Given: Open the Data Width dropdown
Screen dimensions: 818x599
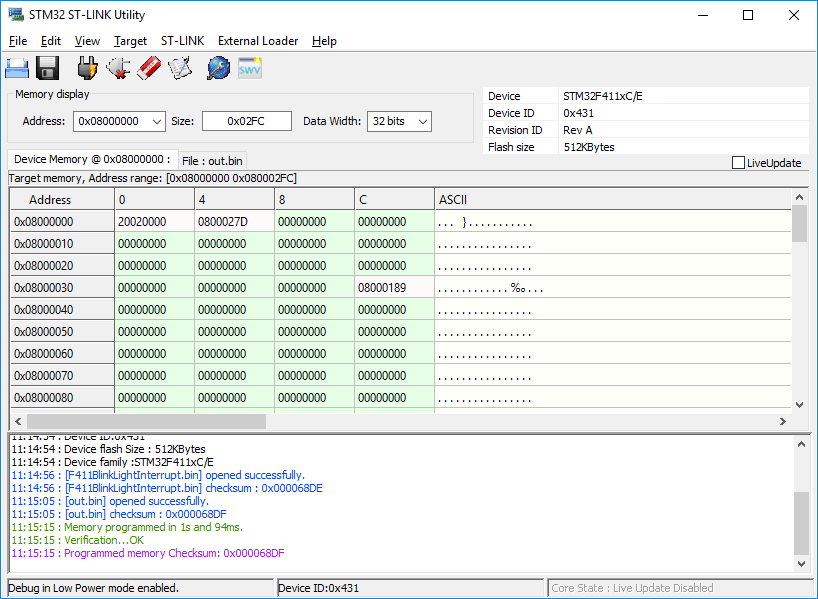Looking at the screenshot, I should coord(422,121).
